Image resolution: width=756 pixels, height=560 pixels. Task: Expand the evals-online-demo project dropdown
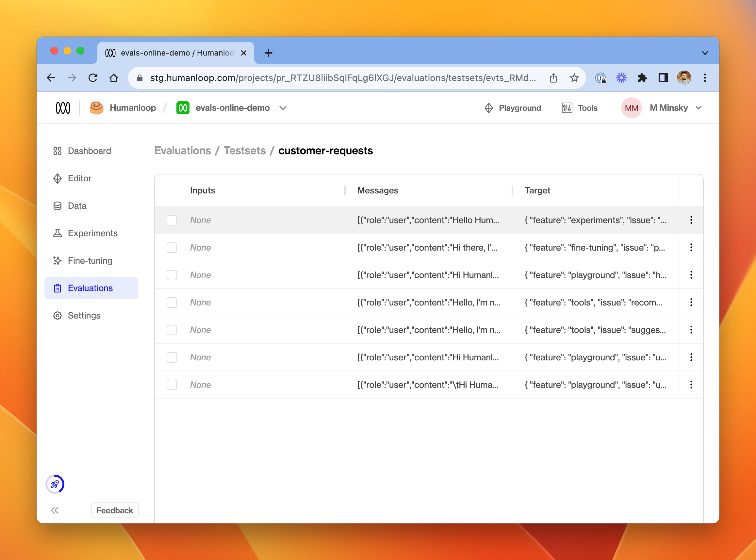283,108
